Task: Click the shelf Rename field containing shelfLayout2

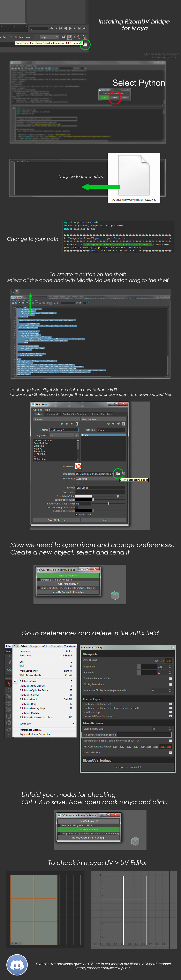Action: click(64, 430)
